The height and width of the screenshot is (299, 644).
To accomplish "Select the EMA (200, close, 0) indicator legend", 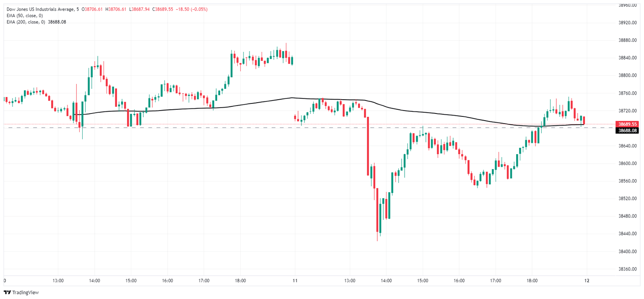I will pyautogui.click(x=25, y=22).
